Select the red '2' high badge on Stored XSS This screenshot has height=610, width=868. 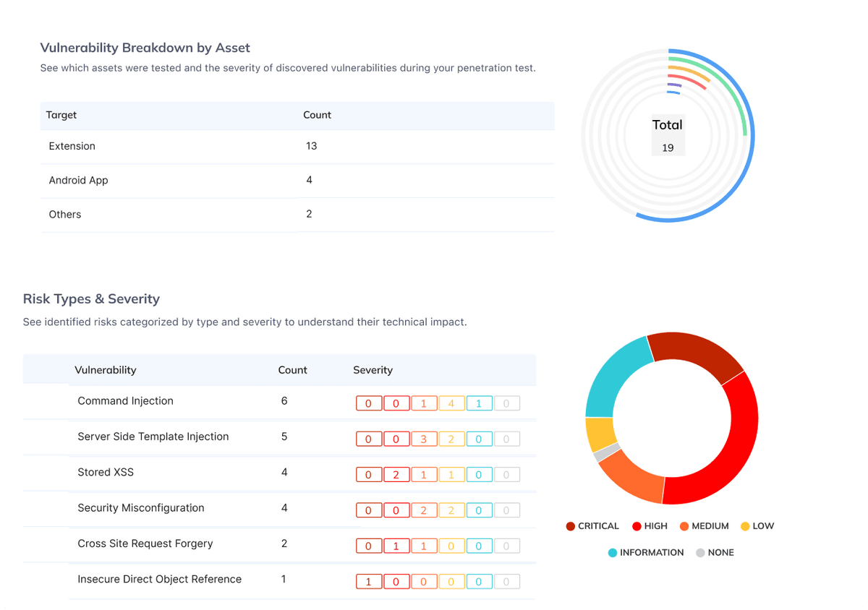(396, 474)
